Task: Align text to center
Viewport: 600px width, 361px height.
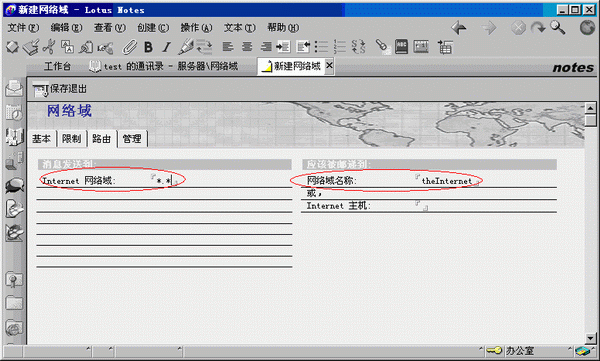Action: click(x=247, y=47)
